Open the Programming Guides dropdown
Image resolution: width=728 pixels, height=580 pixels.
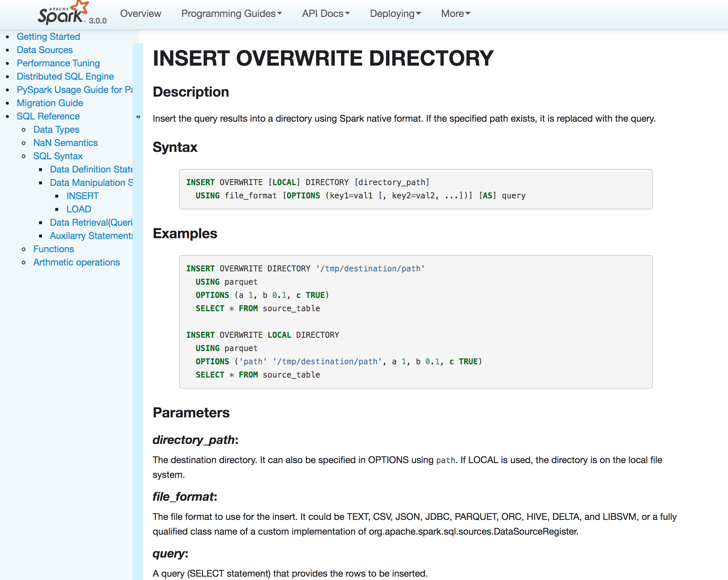[231, 14]
